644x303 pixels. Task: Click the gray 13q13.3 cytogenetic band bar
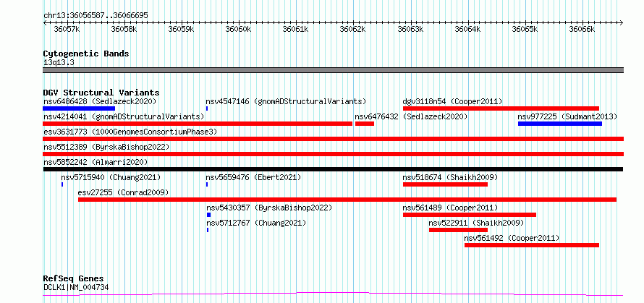(x=333, y=70)
